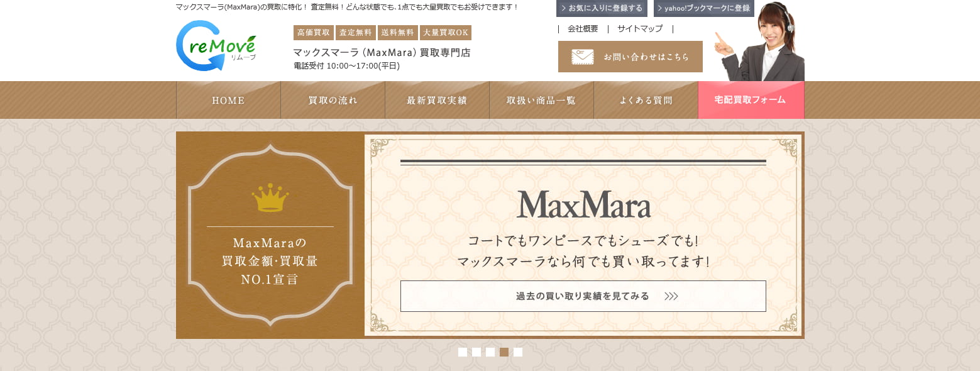
Task: Click the operator woman image in header
Action: coord(759,42)
